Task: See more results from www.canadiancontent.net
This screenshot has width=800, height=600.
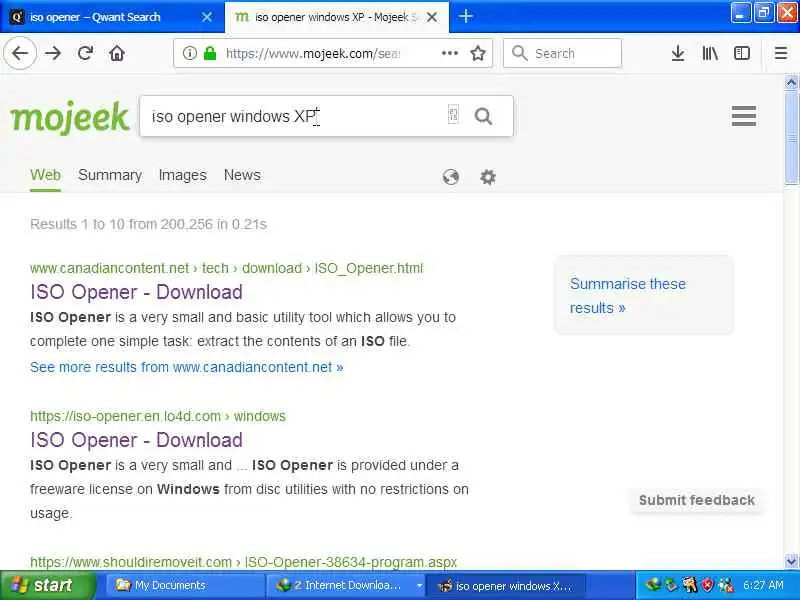Action: point(187,367)
